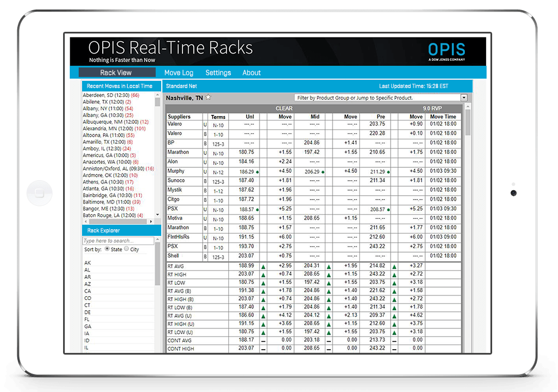Screen dimensions: 558x392
Task: Click the green triangle in the RT AVG (B) row
Action: tap(263, 291)
